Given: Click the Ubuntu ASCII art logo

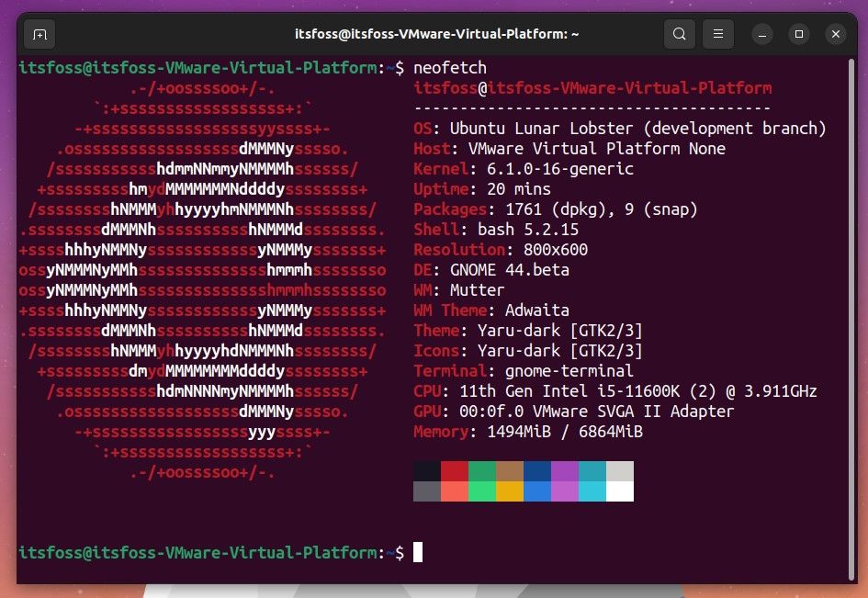Looking at the screenshot, I should (x=203, y=280).
